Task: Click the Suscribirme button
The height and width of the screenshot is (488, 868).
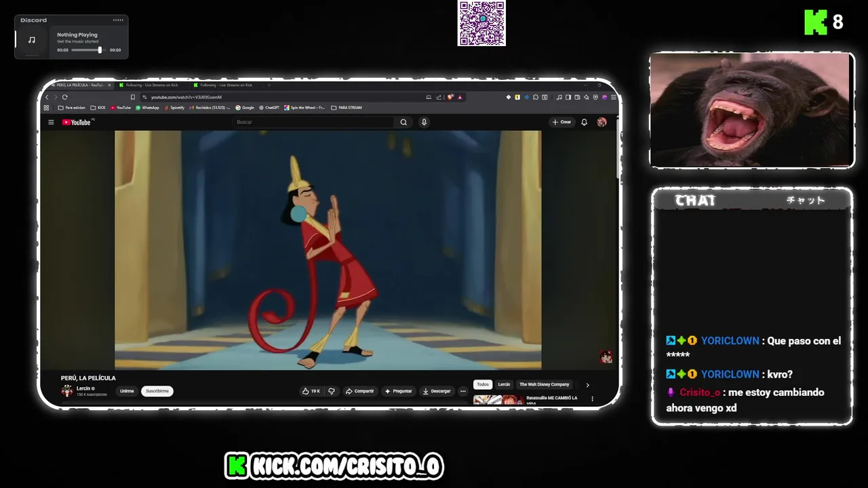Action: tap(157, 391)
